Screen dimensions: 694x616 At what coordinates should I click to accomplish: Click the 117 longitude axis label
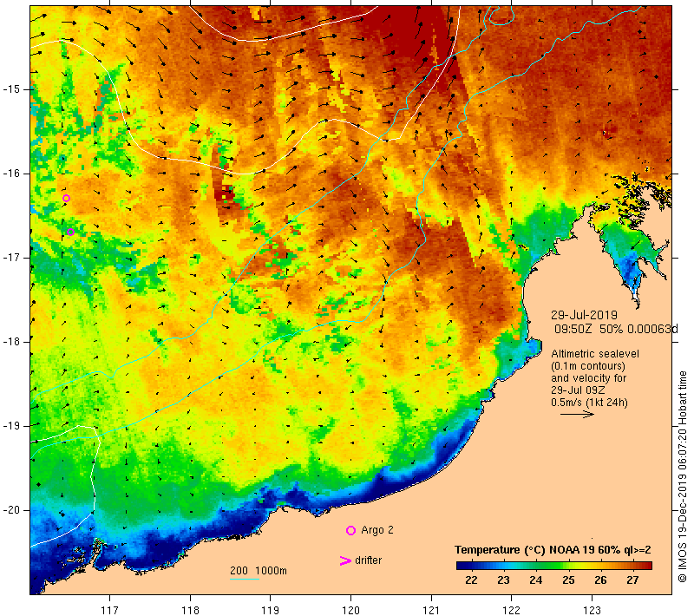click(109, 610)
